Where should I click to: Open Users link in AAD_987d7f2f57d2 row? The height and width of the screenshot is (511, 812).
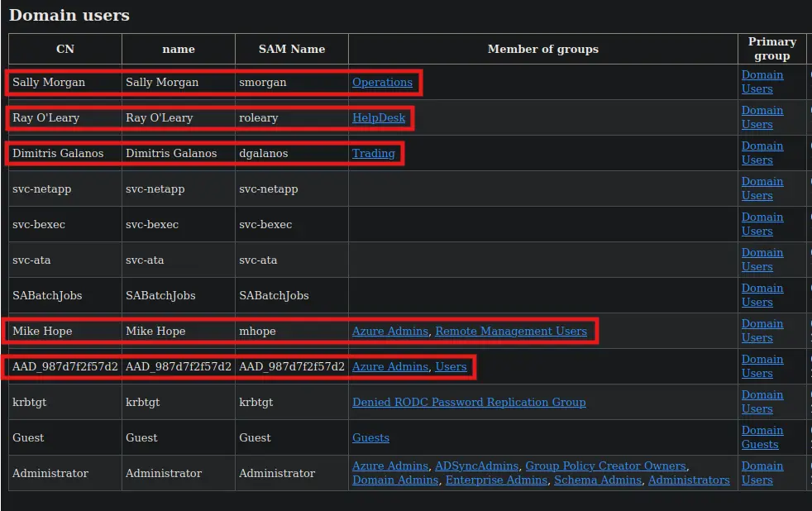(x=451, y=367)
